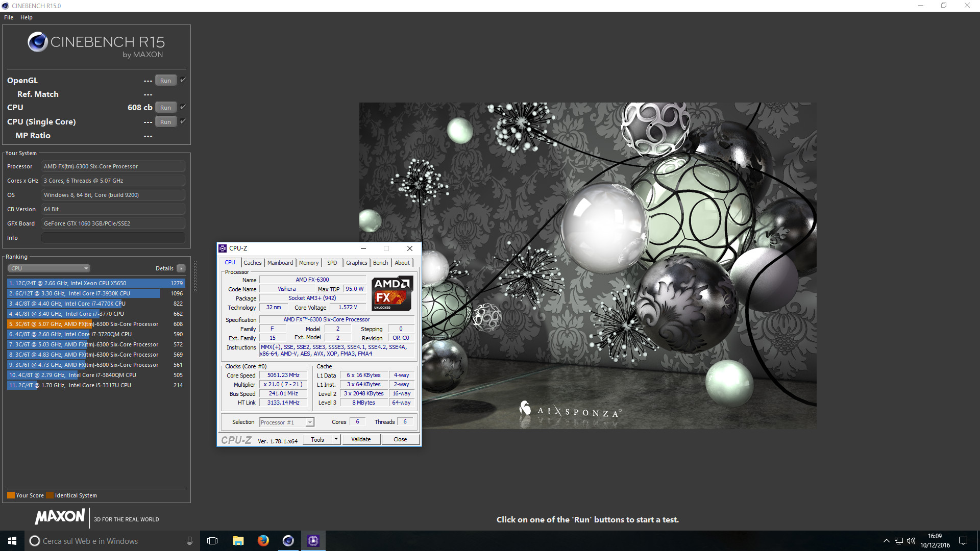
Task: Run the CPU Single Core benchmark
Action: (x=165, y=122)
